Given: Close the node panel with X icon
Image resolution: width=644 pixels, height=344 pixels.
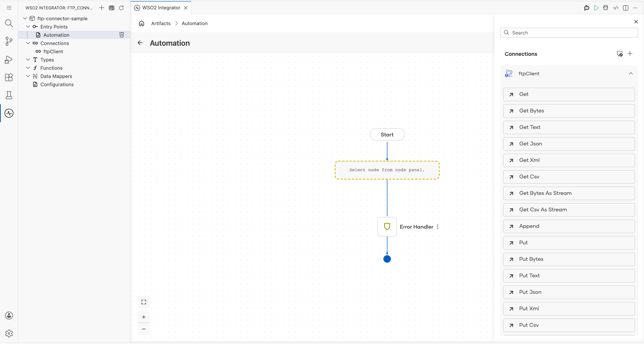Looking at the screenshot, I should [x=636, y=22].
